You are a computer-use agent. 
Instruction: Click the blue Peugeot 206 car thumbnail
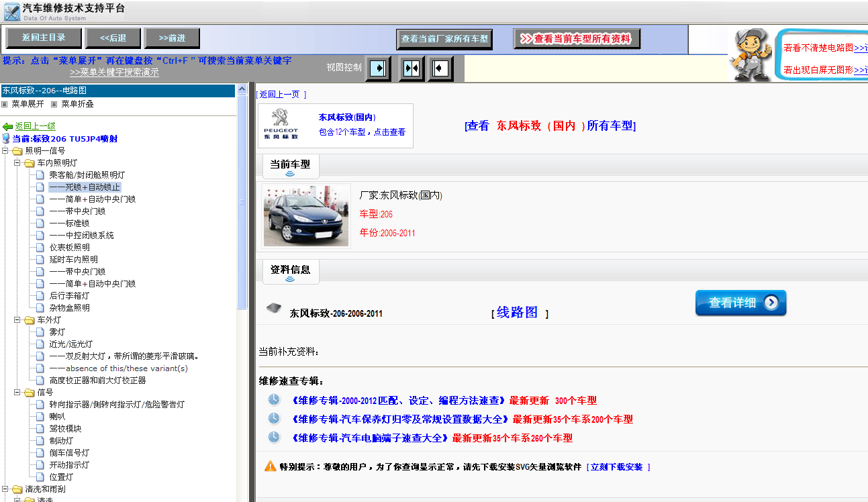point(306,216)
